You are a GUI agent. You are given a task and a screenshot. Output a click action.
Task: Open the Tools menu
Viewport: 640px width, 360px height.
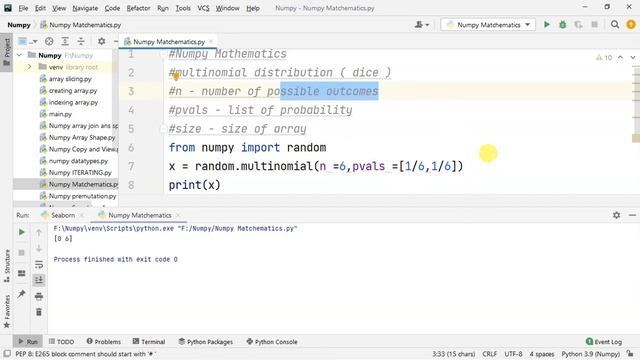pyautogui.click(x=183, y=8)
